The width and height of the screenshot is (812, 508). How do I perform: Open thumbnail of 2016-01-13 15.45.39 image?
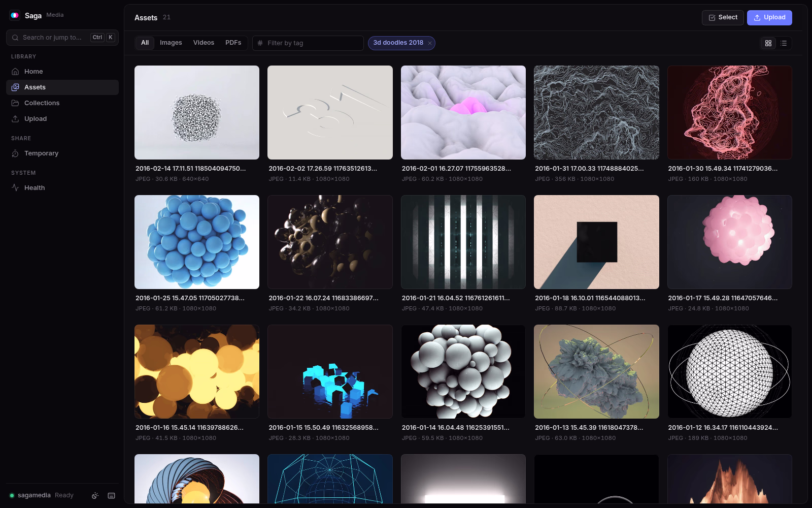tap(596, 371)
